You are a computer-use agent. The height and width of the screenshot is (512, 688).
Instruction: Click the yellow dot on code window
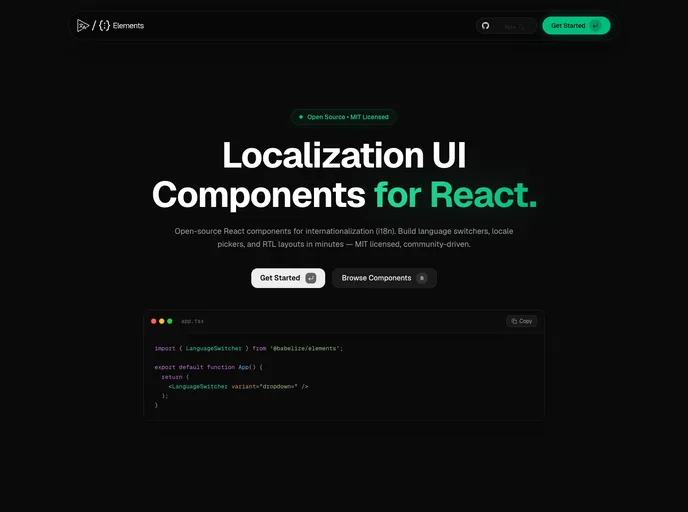click(x=161, y=321)
